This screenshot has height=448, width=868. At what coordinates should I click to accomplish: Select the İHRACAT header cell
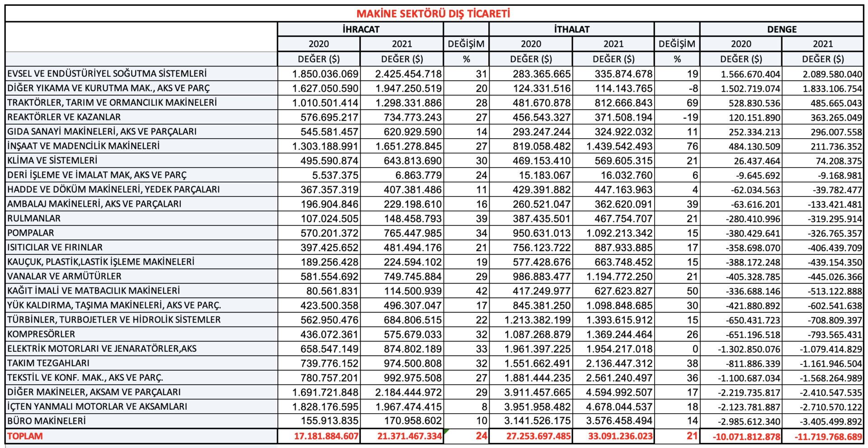(361, 29)
